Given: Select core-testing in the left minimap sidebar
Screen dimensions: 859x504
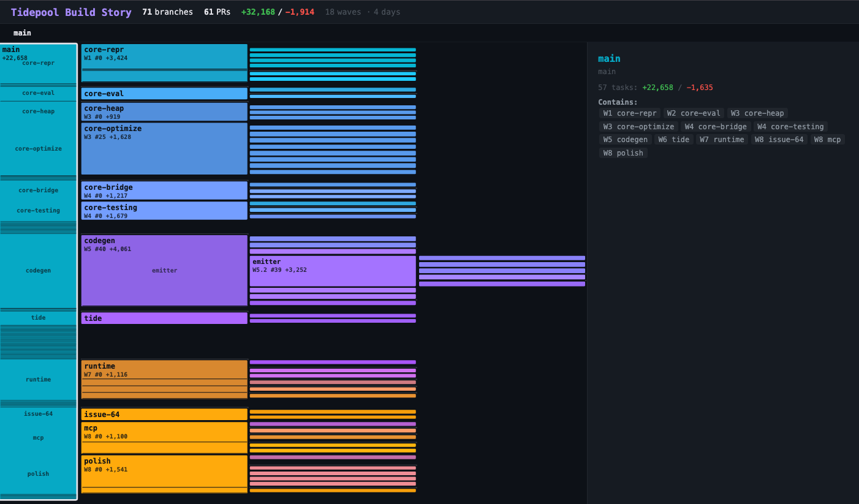Looking at the screenshot, I should coord(38,210).
